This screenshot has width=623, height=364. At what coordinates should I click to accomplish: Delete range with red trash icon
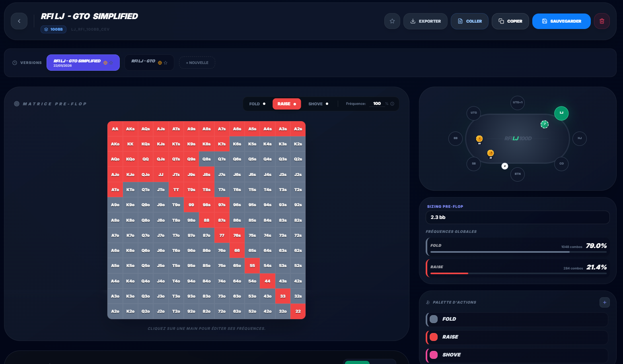(602, 21)
